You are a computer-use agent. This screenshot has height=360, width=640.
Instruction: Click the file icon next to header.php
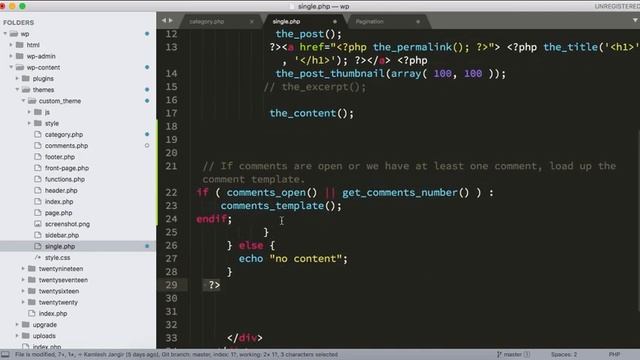[38, 190]
